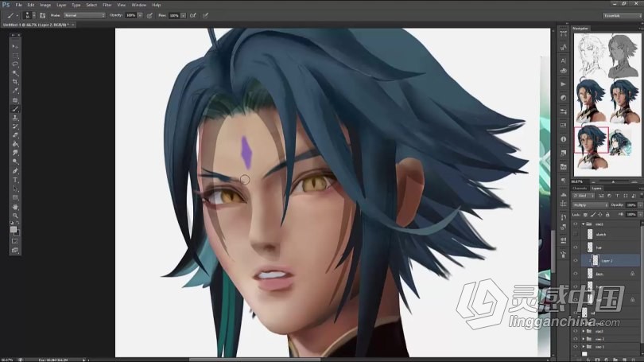Viewport: 644px width, 362px height.
Task: Select the Hand tool
Action: pos(15,207)
